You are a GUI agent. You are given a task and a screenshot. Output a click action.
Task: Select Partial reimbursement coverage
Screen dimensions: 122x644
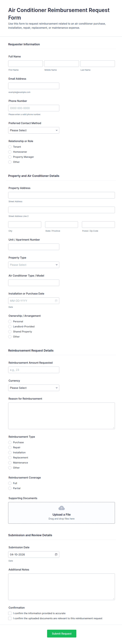click(10, 488)
